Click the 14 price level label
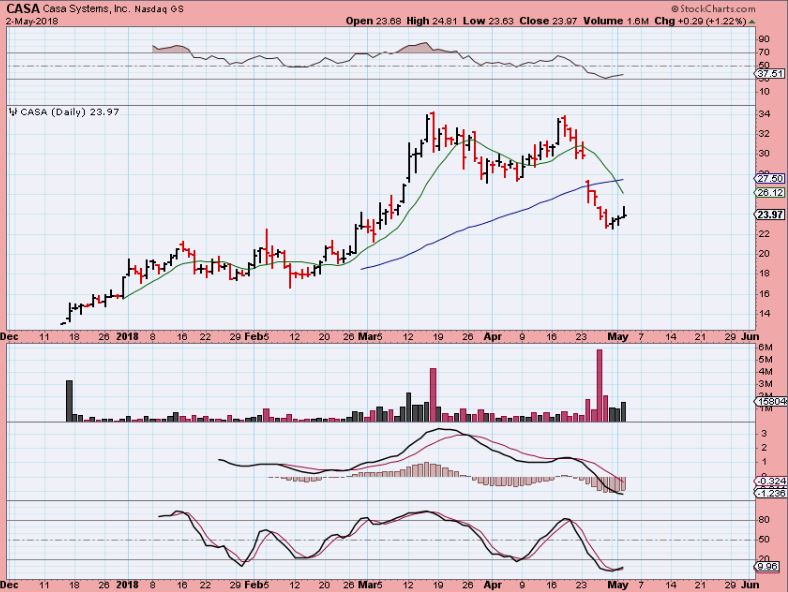 764,314
